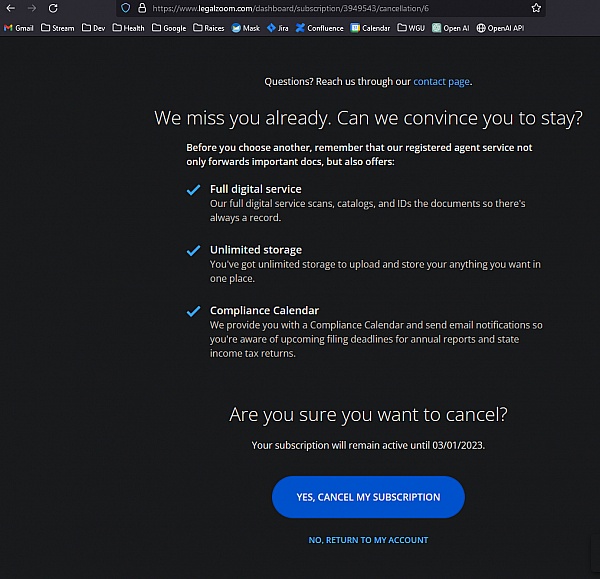Expand the Stream bookmarks folder

pyautogui.click(x=57, y=28)
